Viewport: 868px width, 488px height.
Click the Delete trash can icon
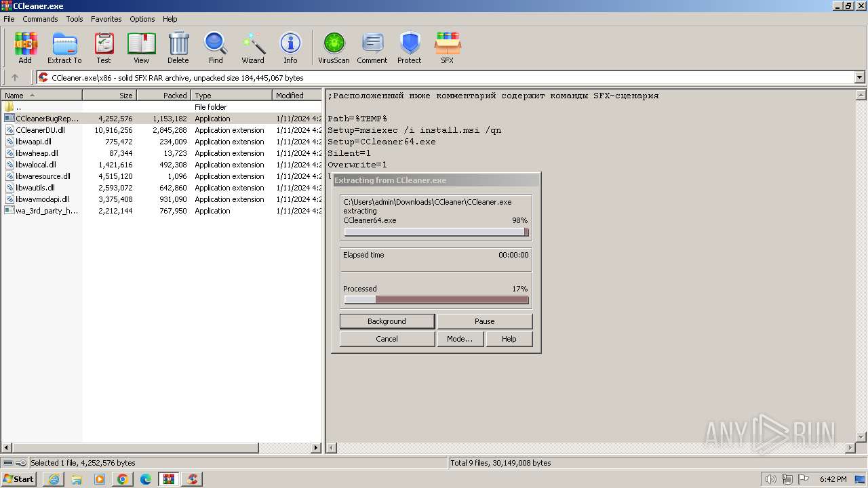(x=178, y=47)
